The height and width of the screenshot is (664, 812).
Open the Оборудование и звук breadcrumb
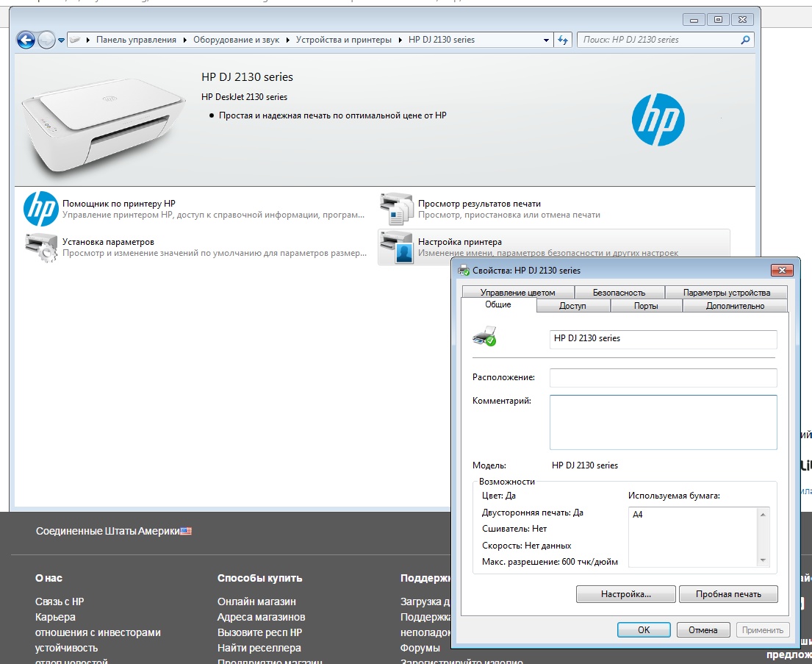click(x=236, y=40)
